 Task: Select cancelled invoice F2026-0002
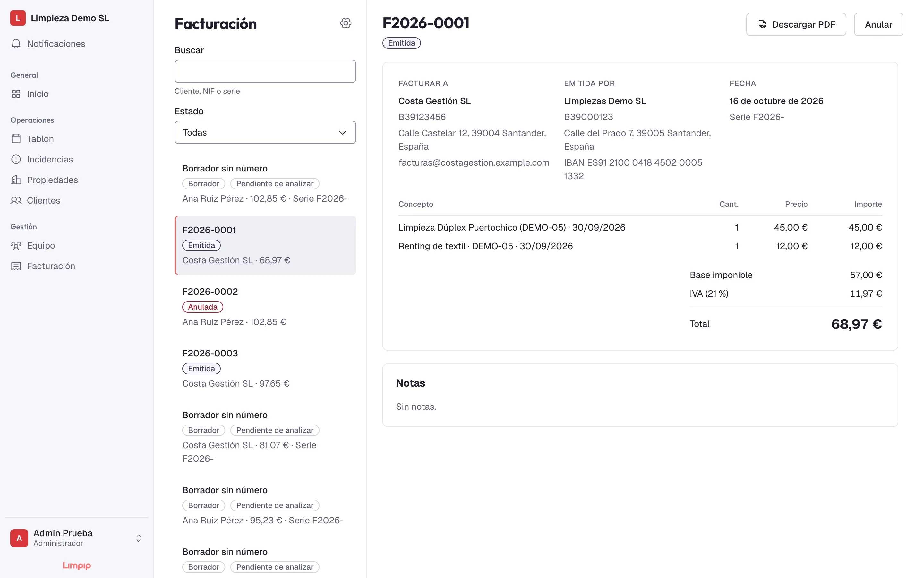265,307
